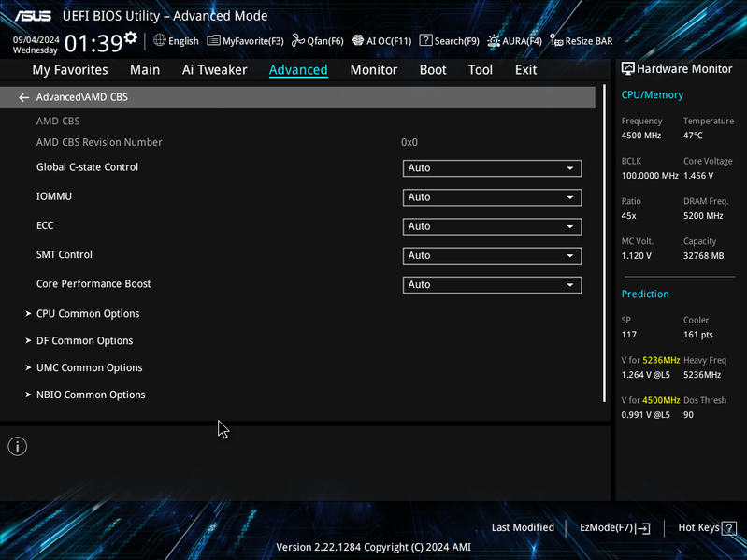Click Cooler value 161 pts
747x560 pixels.
pyautogui.click(x=698, y=335)
